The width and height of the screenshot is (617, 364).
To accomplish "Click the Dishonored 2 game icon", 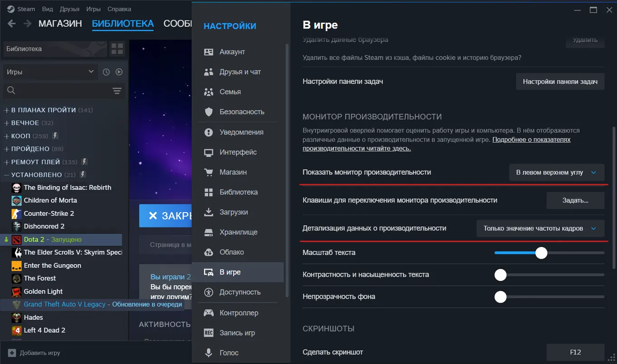I will point(16,226).
